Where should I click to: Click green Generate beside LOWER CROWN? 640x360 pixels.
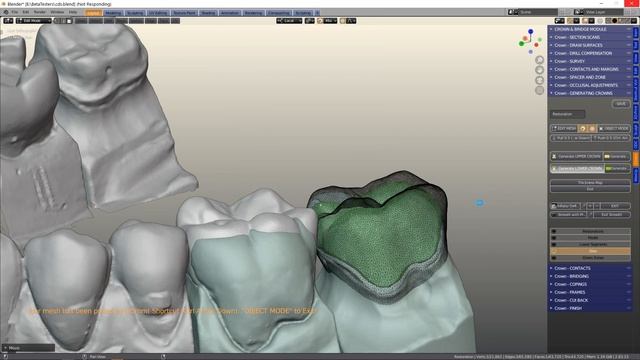(x=617, y=168)
